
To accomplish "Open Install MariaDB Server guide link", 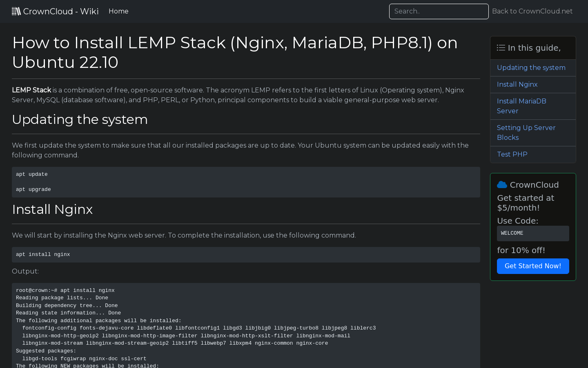I will [521, 106].
